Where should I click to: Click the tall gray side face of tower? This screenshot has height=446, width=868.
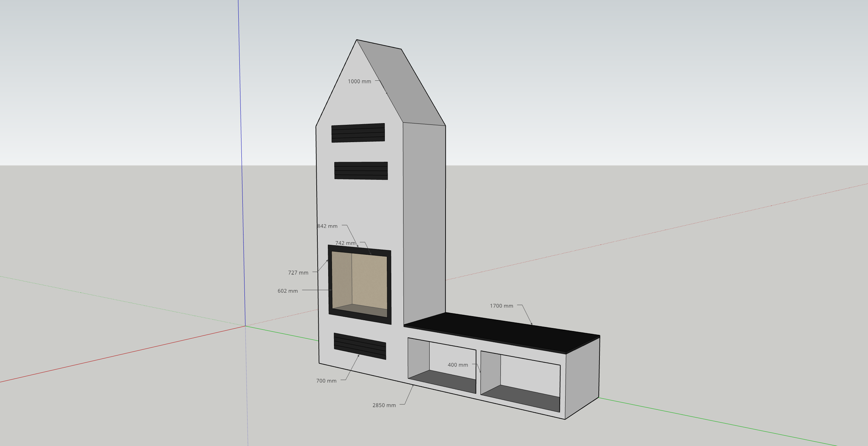point(424,220)
